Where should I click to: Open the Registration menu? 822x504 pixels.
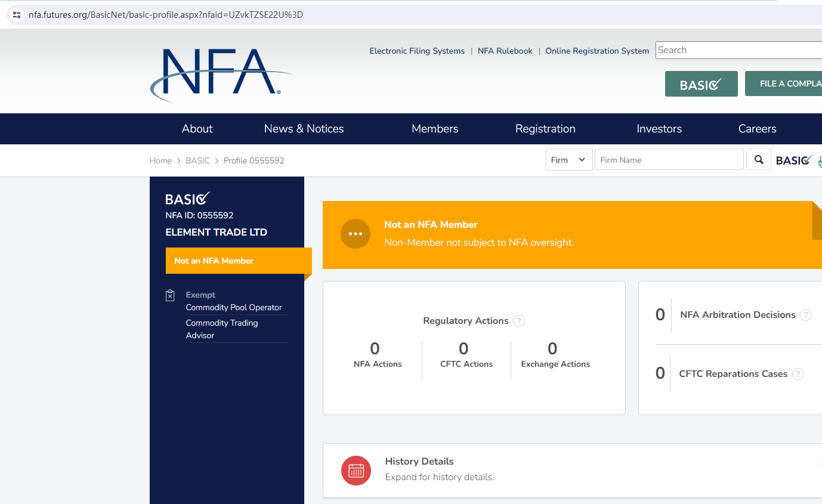coord(545,129)
